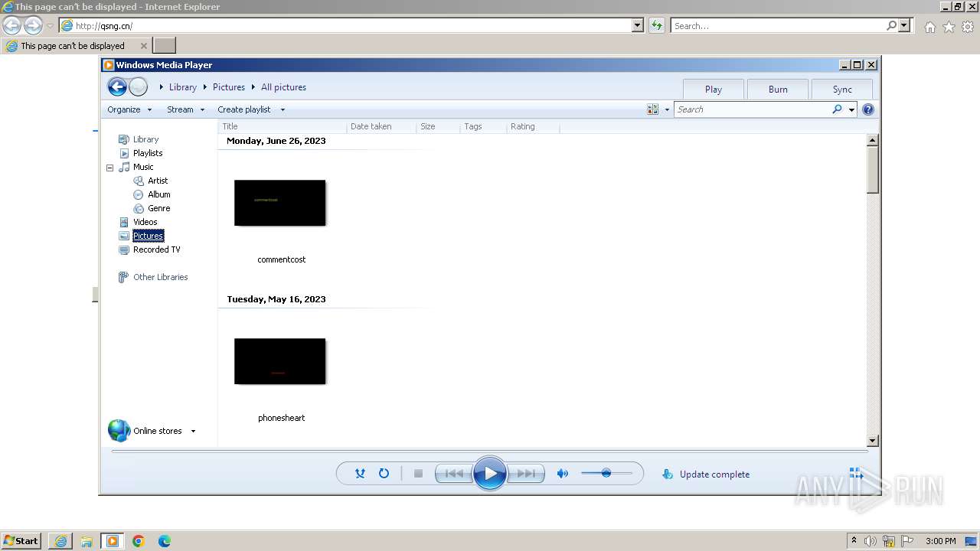Click the search magnifier icon in Media Player
980x551 pixels.
[838, 109]
